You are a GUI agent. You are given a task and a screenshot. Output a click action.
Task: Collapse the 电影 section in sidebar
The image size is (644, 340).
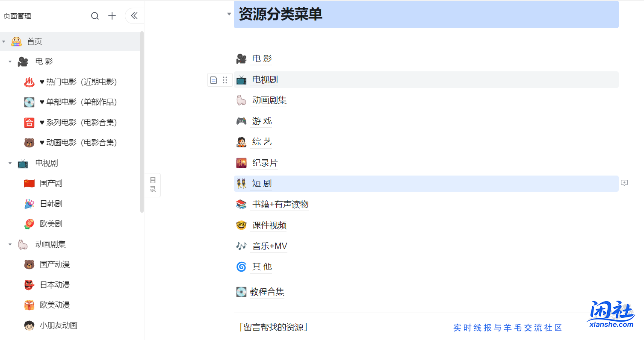point(10,61)
